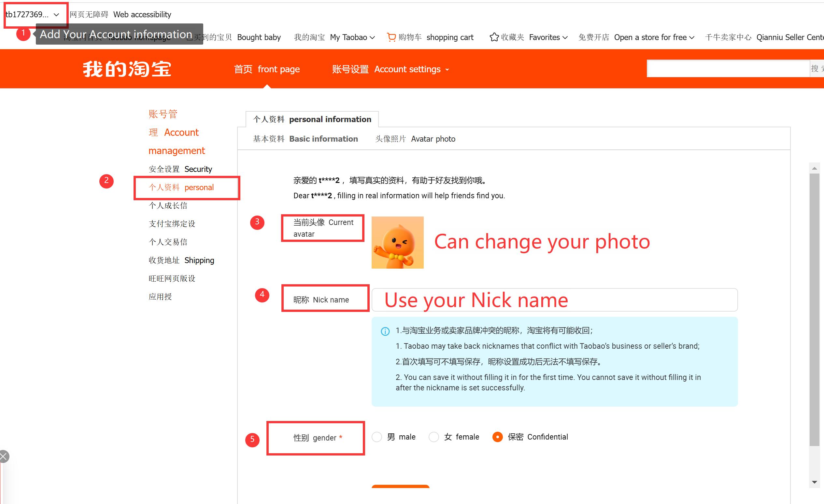
Task: Open 个人交易信 sidebar item
Action: [x=168, y=242]
